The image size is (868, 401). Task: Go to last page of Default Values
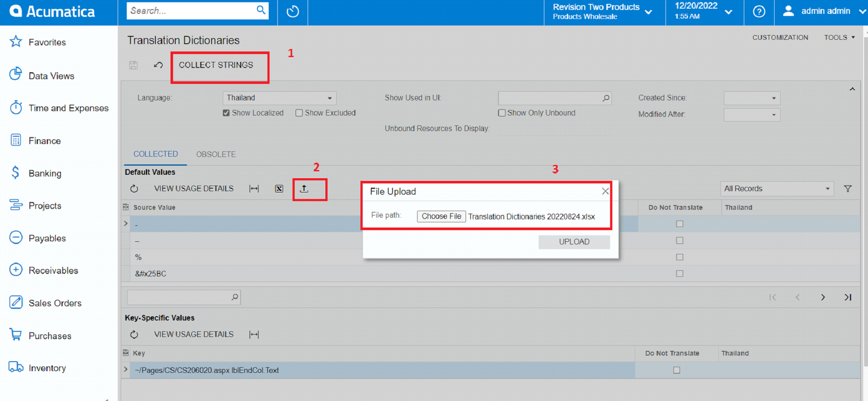click(x=848, y=297)
